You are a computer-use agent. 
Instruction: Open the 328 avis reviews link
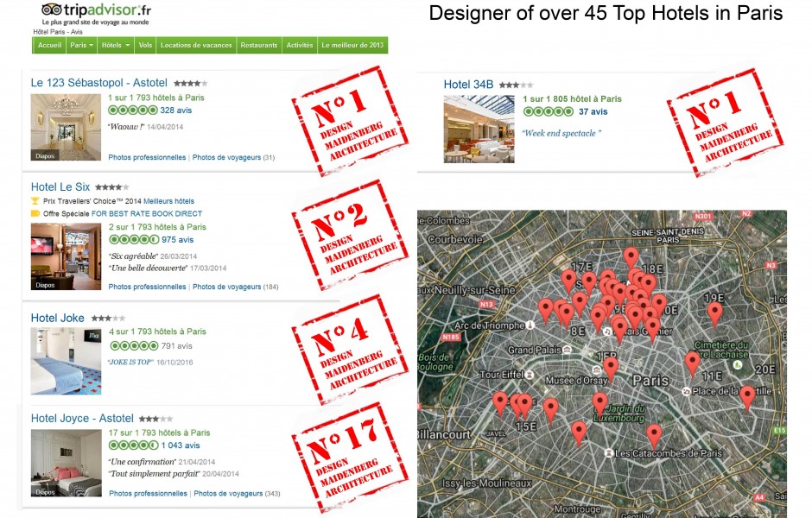click(176, 111)
